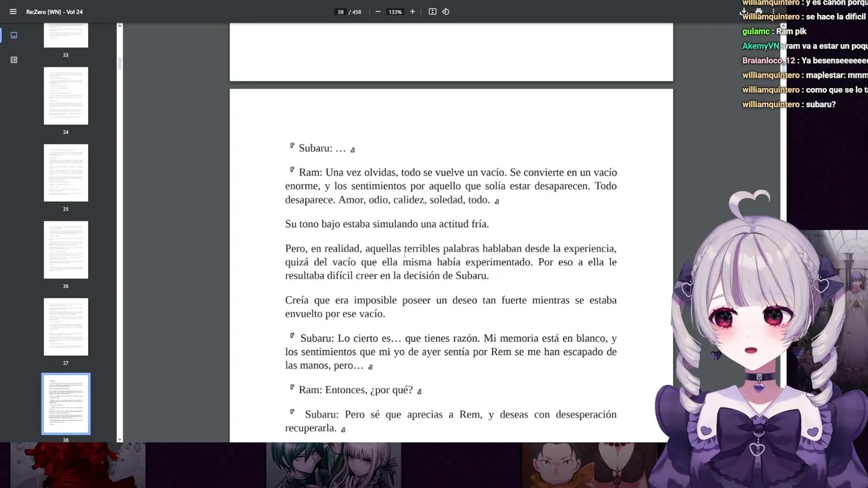The width and height of the screenshot is (868, 488).
Task: Click the paragraph starting 'Pero, en realidad, aquellas'
Action: coord(451,262)
